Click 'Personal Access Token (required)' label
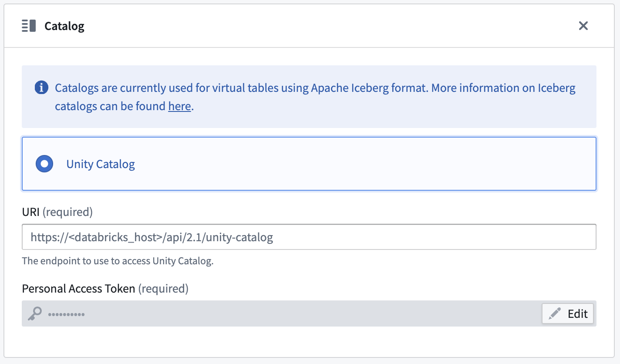This screenshot has width=620, height=364. 105,289
